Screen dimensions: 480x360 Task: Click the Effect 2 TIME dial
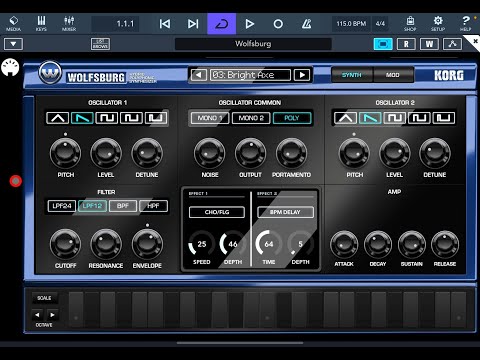(269, 244)
